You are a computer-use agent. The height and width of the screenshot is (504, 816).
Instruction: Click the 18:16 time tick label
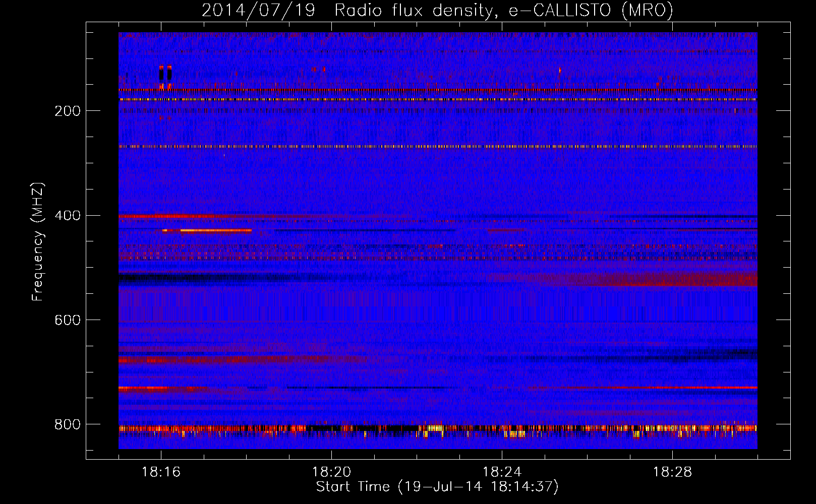tap(161, 472)
